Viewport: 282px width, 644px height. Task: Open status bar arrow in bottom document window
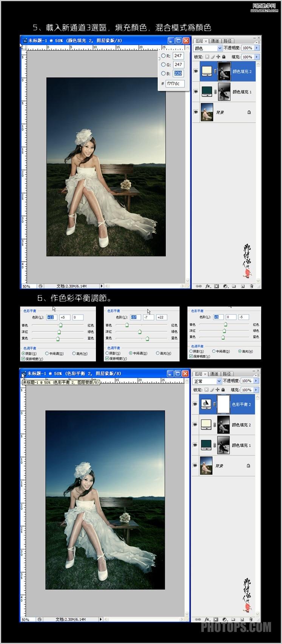point(101,619)
